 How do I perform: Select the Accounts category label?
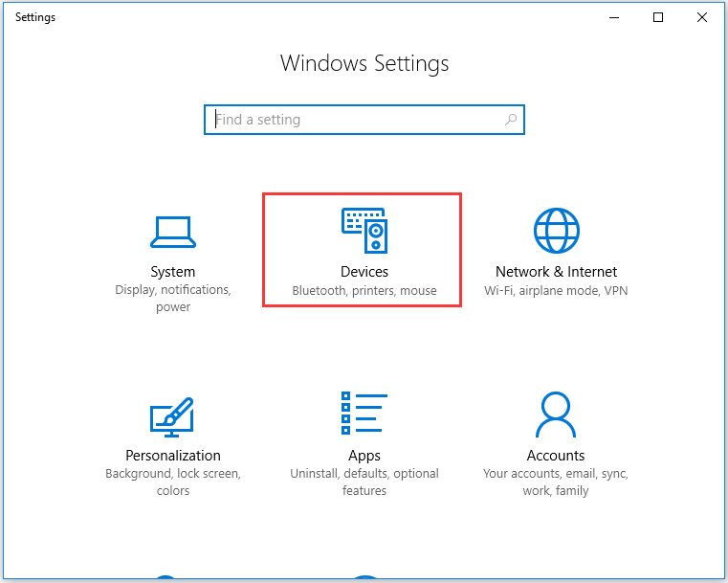click(x=556, y=456)
